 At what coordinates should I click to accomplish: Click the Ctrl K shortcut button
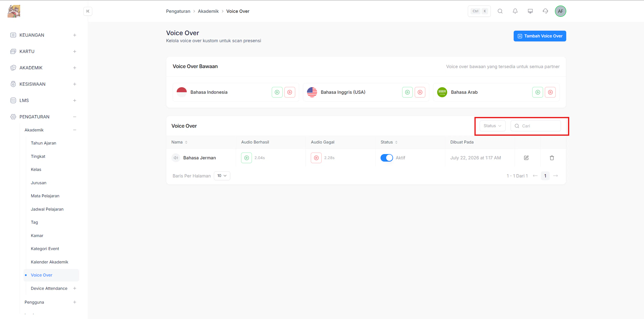pyautogui.click(x=479, y=11)
